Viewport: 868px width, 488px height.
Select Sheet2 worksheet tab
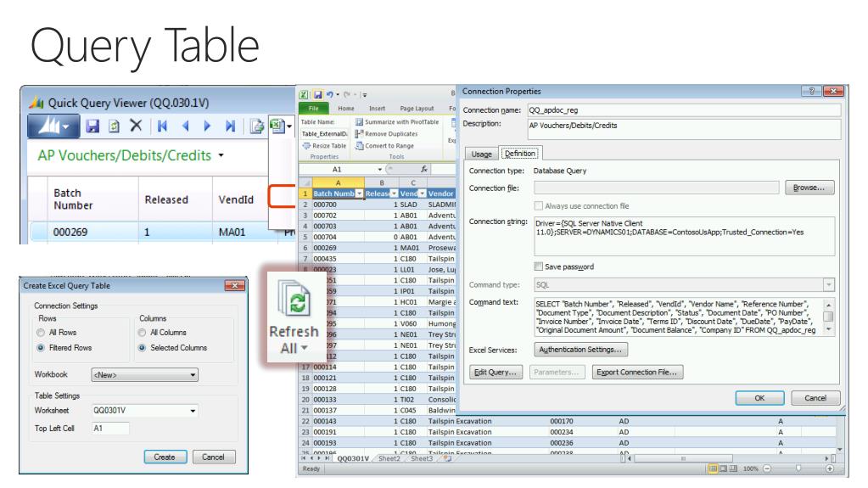tap(389, 458)
